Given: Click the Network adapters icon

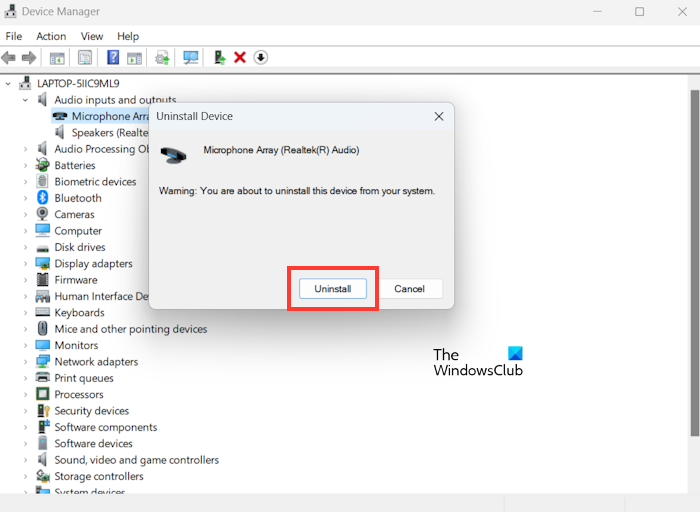Looking at the screenshot, I should pos(43,362).
